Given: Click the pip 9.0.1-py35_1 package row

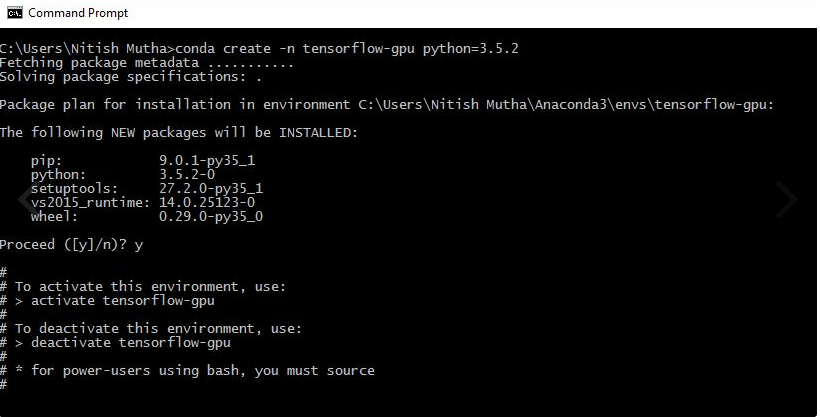Looking at the screenshot, I should (x=143, y=161).
